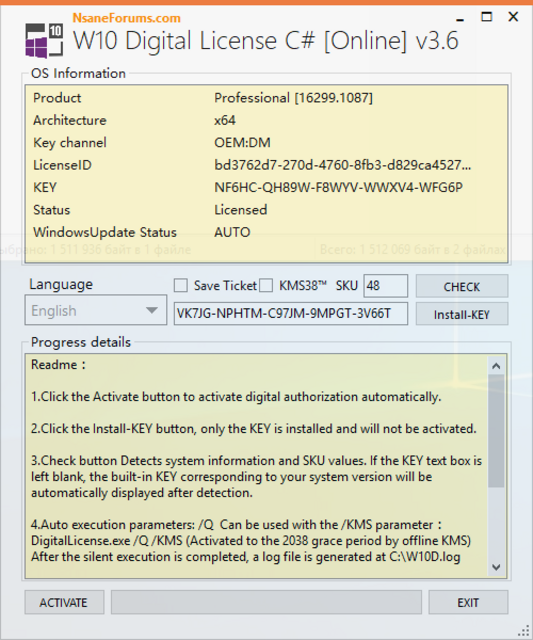Click the NsaneForums.com header text
The image size is (533, 640).
coord(127,18)
